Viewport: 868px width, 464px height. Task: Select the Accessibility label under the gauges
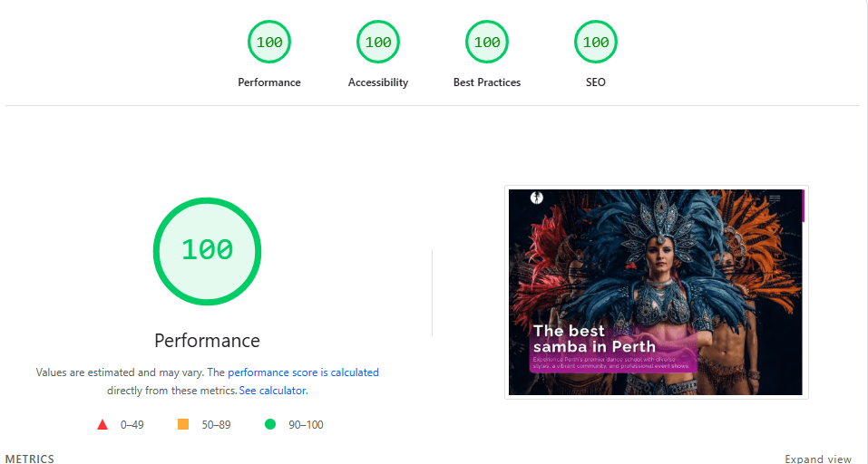point(378,82)
